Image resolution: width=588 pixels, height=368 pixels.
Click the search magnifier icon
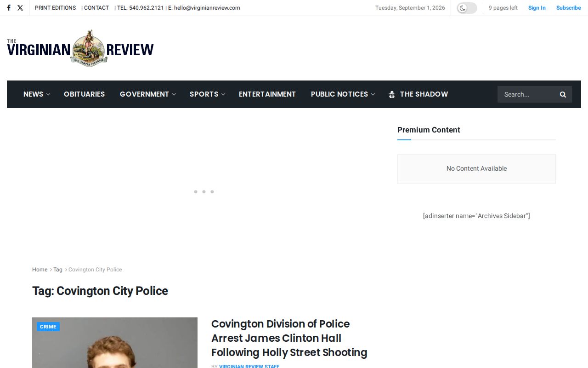pyautogui.click(x=563, y=94)
